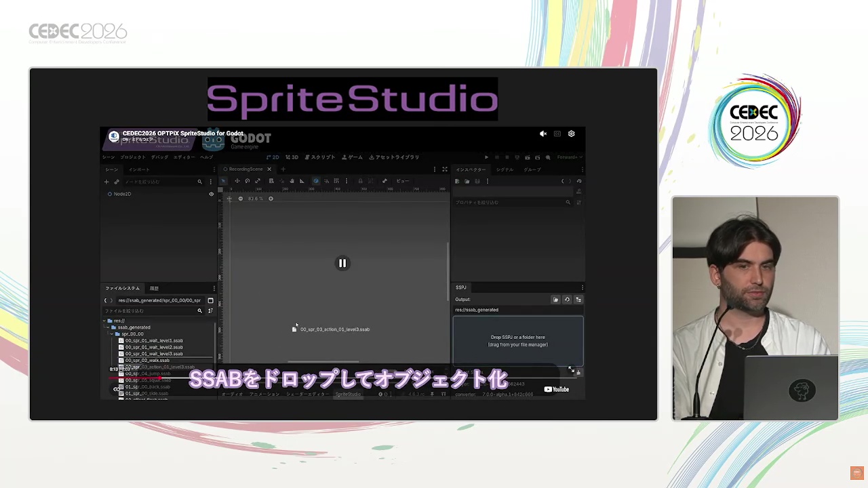Open the video player settings gear

(572, 134)
